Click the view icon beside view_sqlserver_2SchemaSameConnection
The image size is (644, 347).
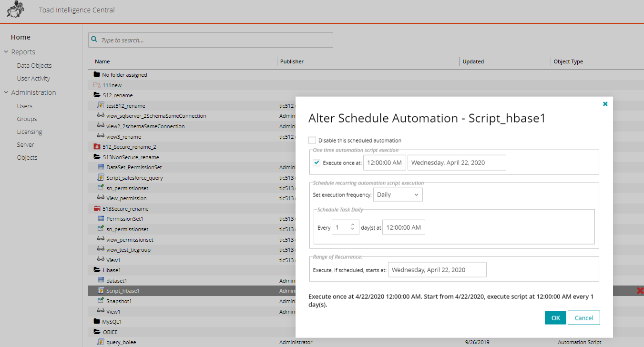pyautogui.click(x=101, y=115)
